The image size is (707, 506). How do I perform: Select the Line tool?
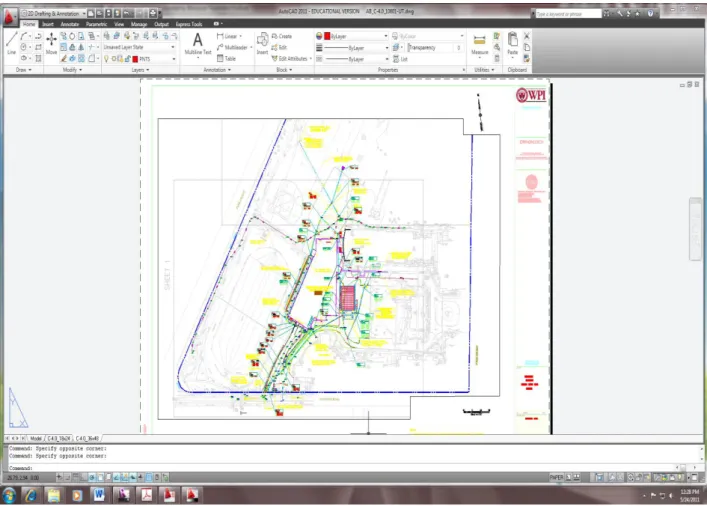(12, 43)
